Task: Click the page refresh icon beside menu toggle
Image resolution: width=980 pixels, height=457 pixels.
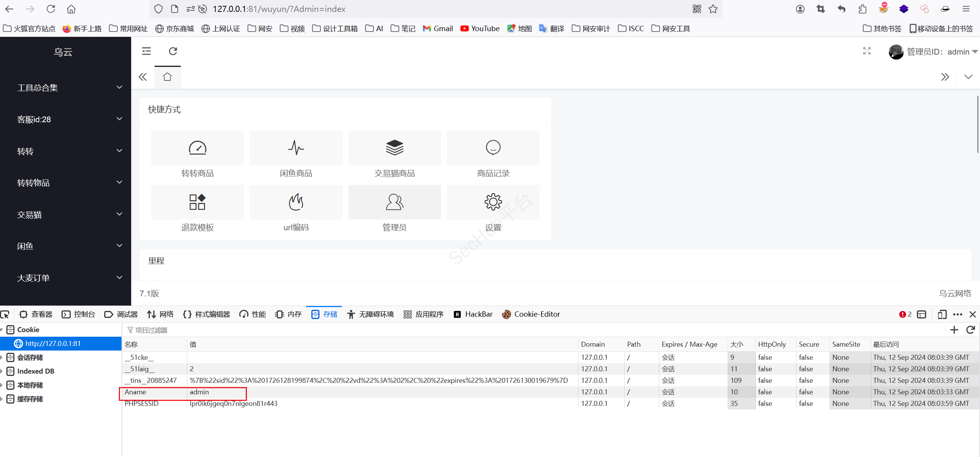Action: tap(173, 51)
